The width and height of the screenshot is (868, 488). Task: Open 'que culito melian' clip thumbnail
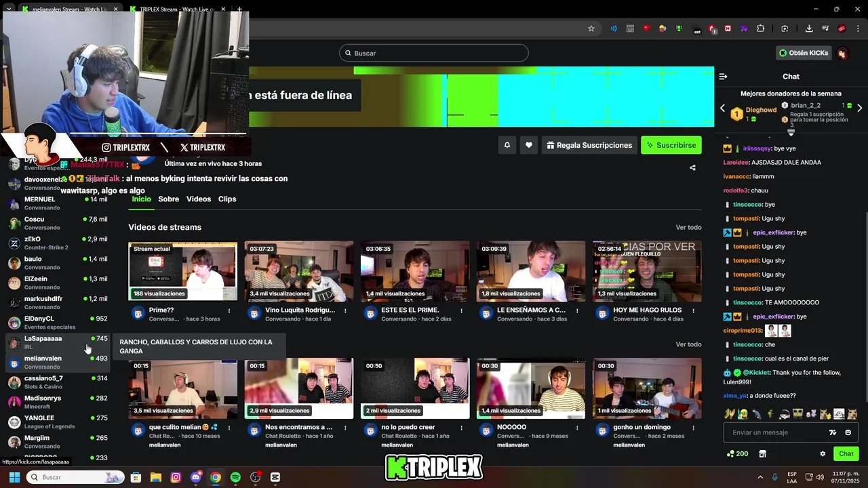pos(183,388)
